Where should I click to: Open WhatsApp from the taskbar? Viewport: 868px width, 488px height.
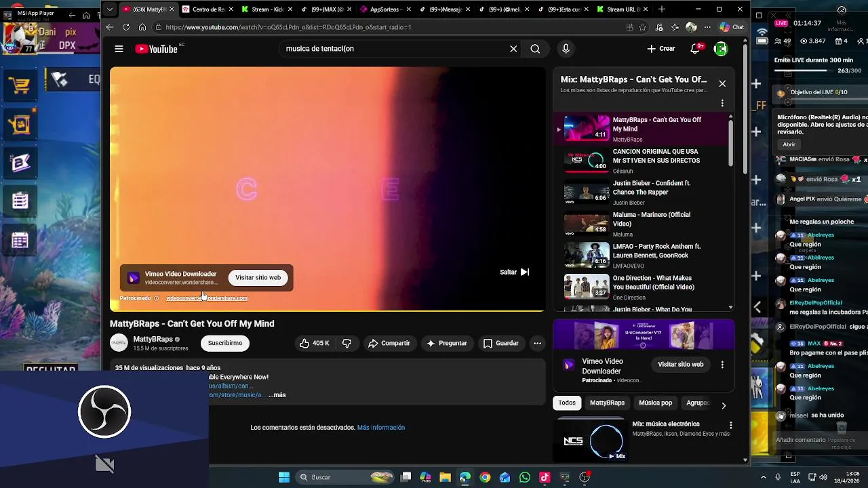(525, 477)
